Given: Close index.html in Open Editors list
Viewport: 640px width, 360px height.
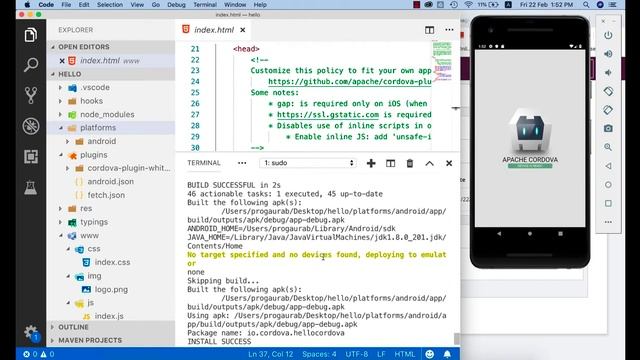Looking at the screenshot, I should 62,61.
